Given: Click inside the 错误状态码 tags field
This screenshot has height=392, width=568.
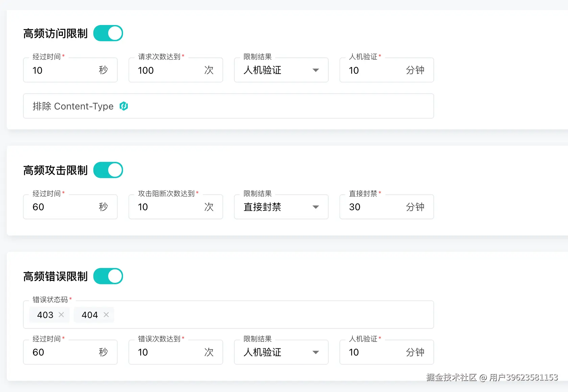Looking at the screenshot, I should point(270,315).
